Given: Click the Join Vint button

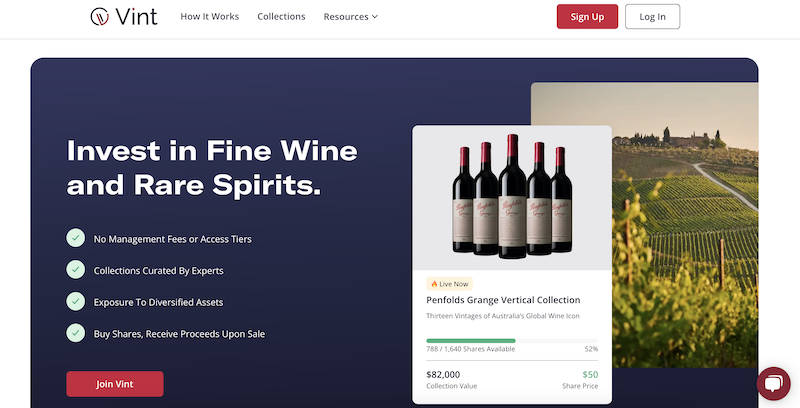Looking at the screenshot, I should (x=114, y=384).
